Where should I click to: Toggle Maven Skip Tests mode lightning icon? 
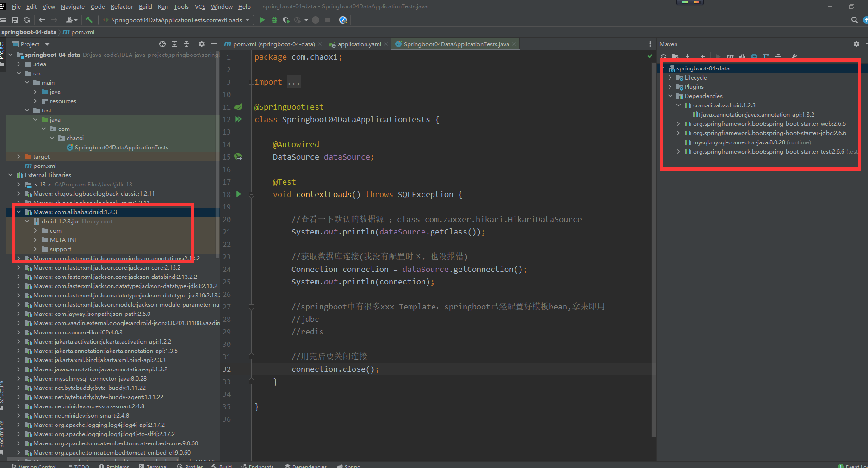pyautogui.click(x=754, y=56)
